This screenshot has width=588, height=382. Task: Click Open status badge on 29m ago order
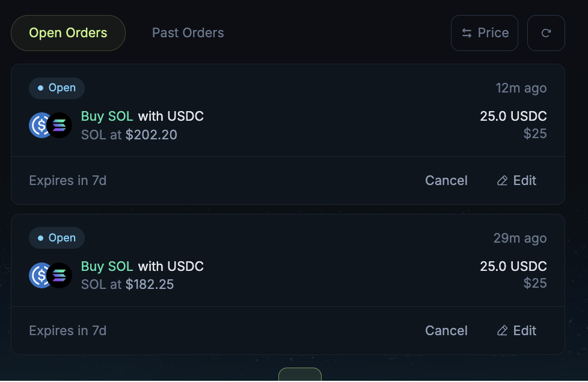[x=57, y=238]
